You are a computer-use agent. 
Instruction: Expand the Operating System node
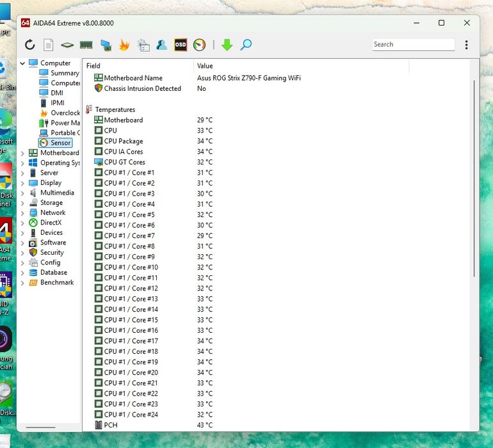coord(22,163)
